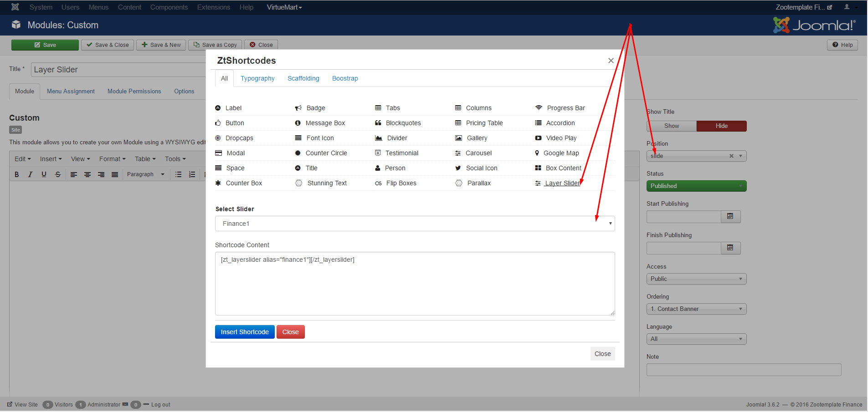Set Show Title to Hide
This screenshot has width=868, height=412.
coord(722,126)
